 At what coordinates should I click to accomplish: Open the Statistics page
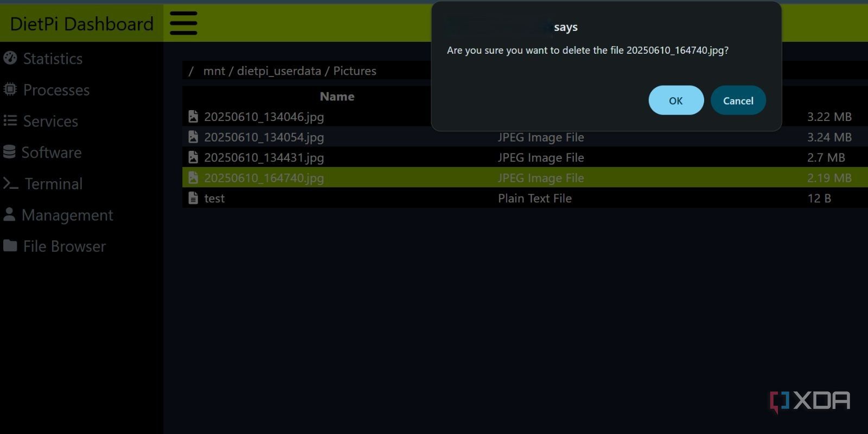pyautogui.click(x=53, y=59)
